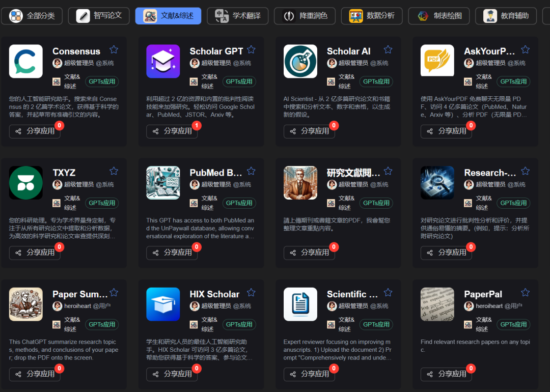Image resolution: width=550 pixels, height=392 pixels.
Task: Favorite Scholar GPT with its star
Action: [x=251, y=49]
